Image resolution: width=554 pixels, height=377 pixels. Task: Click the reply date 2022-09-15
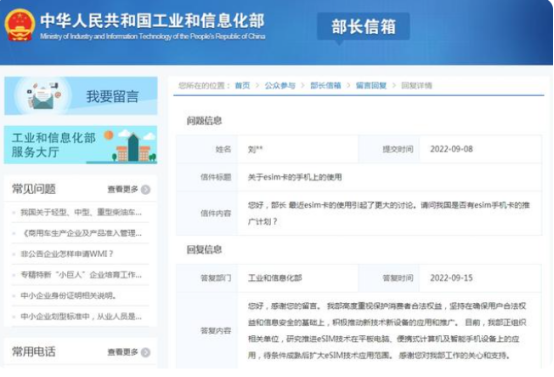click(x=451, y=278)
